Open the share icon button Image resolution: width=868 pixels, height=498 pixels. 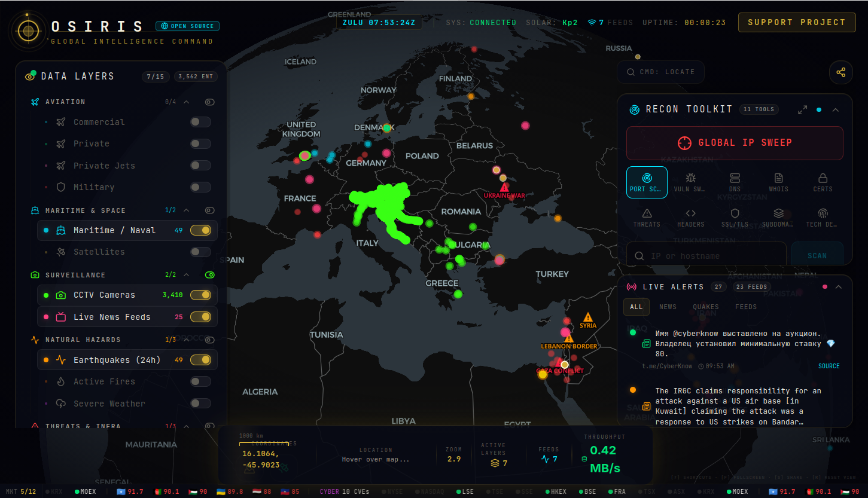840,72
